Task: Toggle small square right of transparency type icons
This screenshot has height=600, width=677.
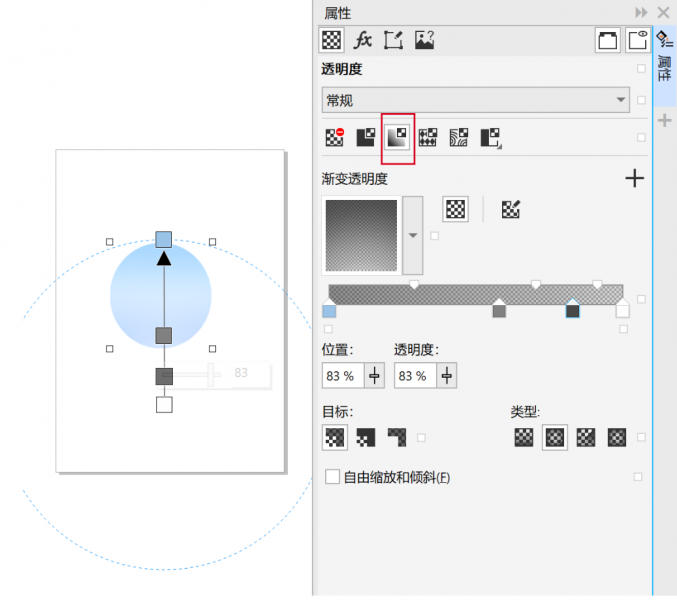Action: (641, 138)
